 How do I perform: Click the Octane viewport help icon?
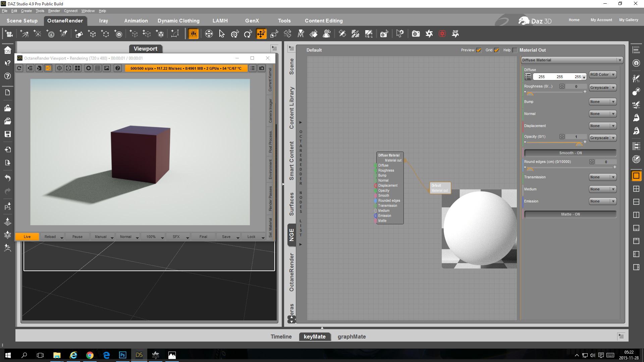[118, 68]
